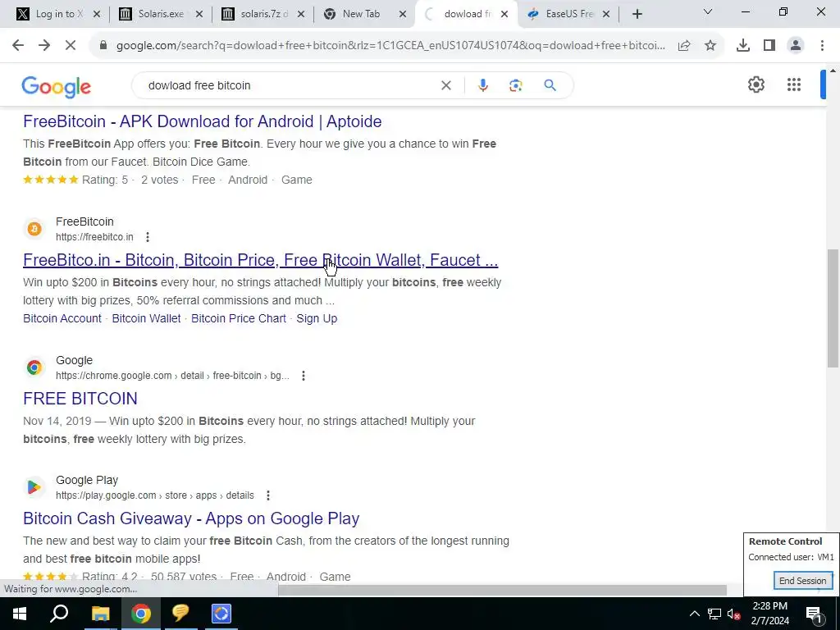Share this page from address bar
The height and width of the screenshot is (630, 840).
tap(684, 46)
